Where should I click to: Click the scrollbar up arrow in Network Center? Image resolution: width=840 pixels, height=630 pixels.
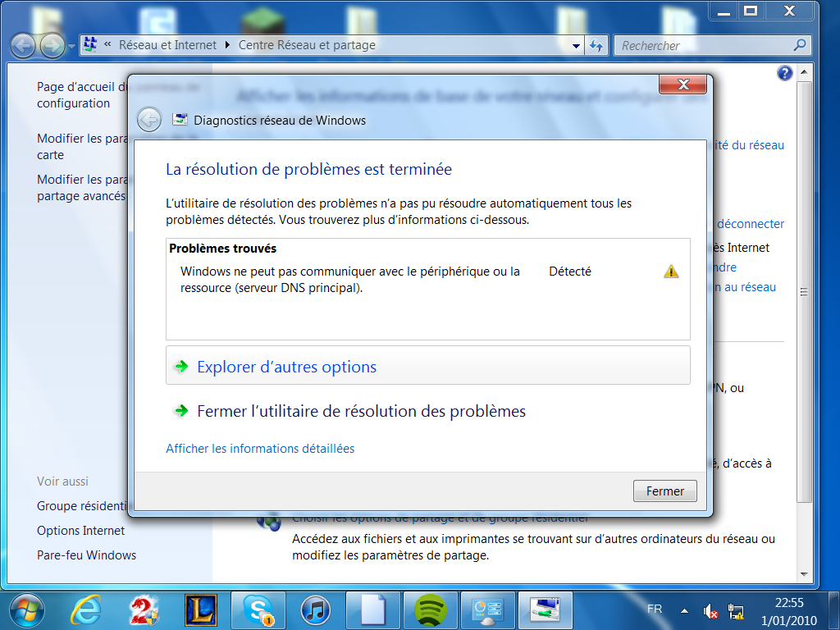coord(804,72)
